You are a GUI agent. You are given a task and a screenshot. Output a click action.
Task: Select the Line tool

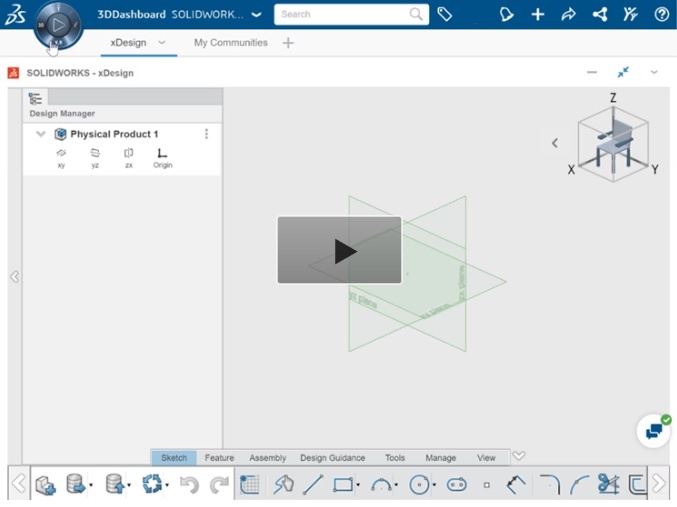click(x=313, y=485)
